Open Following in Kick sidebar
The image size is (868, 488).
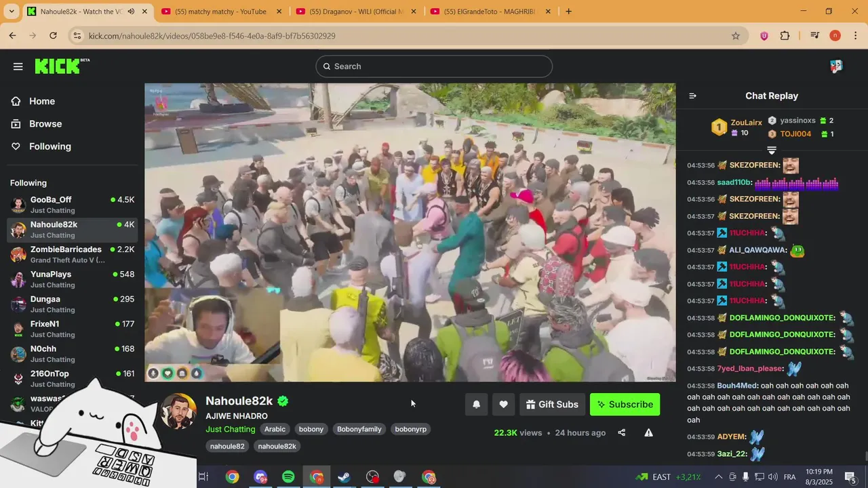[50, 146]
